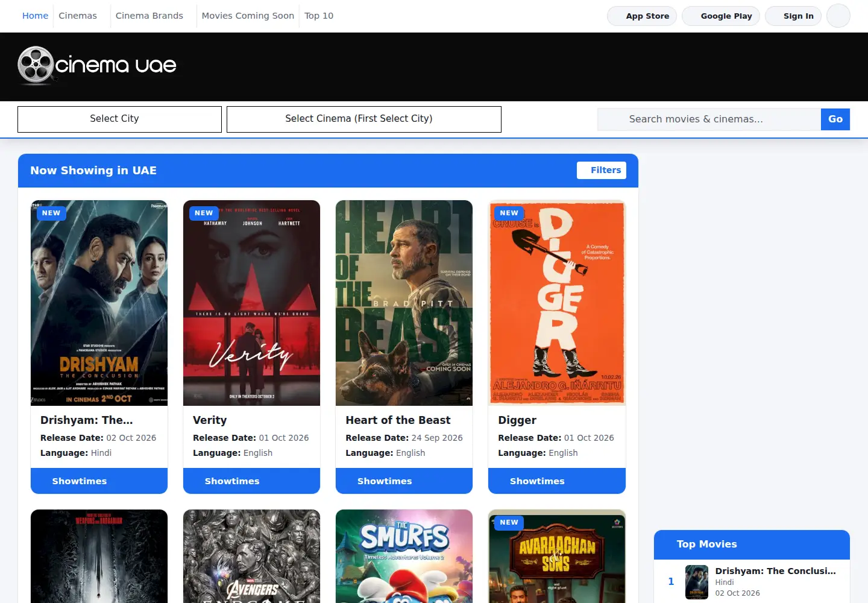Open the Cinema Brands menu
This screenshot has width=868, height=603.
pos(149,16)
